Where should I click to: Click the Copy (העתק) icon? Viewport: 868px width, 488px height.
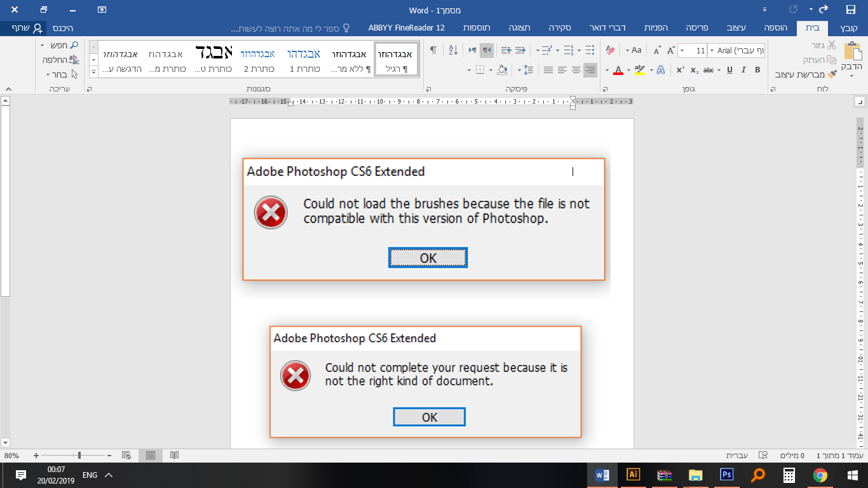[832, 60]
